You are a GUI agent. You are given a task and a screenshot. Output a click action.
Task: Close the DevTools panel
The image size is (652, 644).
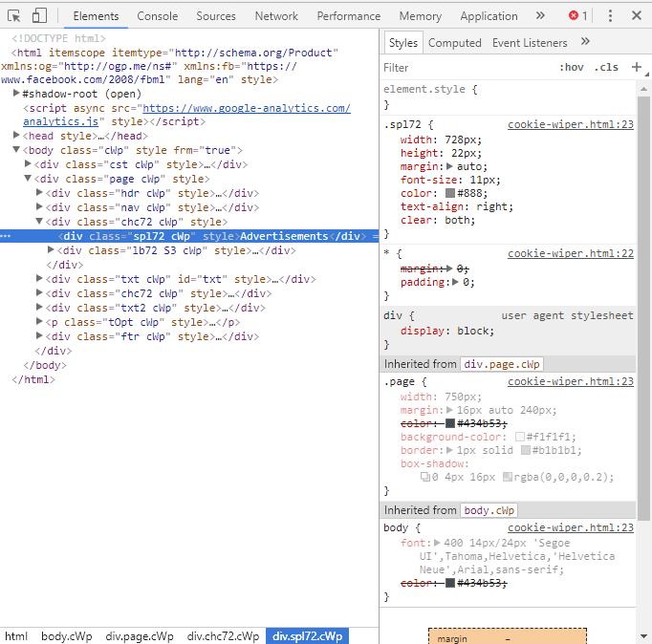[636, 16]
